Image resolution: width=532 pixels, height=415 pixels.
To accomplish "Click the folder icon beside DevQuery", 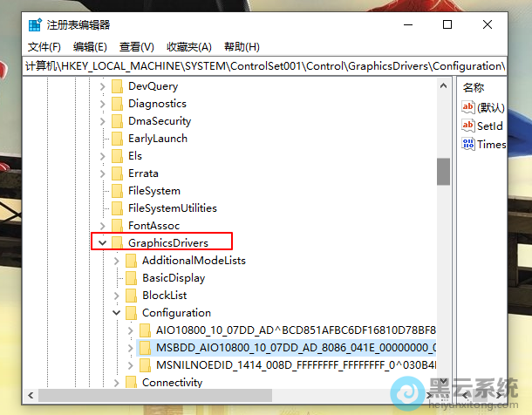I will (x=117, y=86).
